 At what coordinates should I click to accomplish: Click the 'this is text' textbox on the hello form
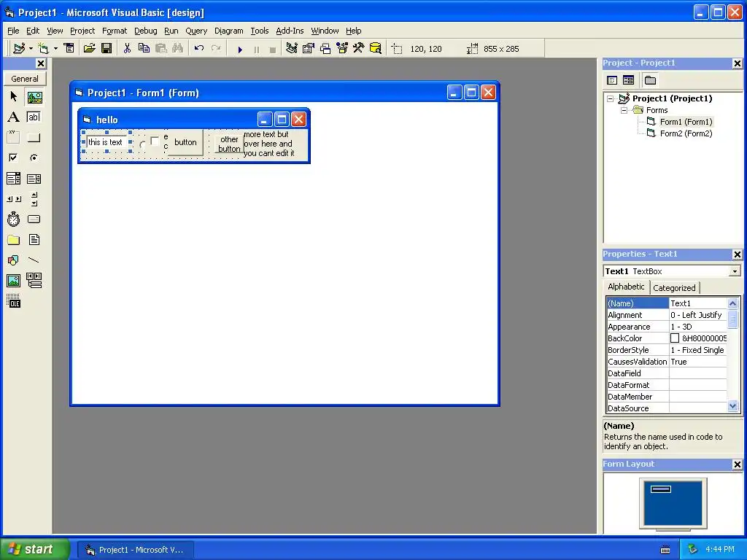click(107, 142)
